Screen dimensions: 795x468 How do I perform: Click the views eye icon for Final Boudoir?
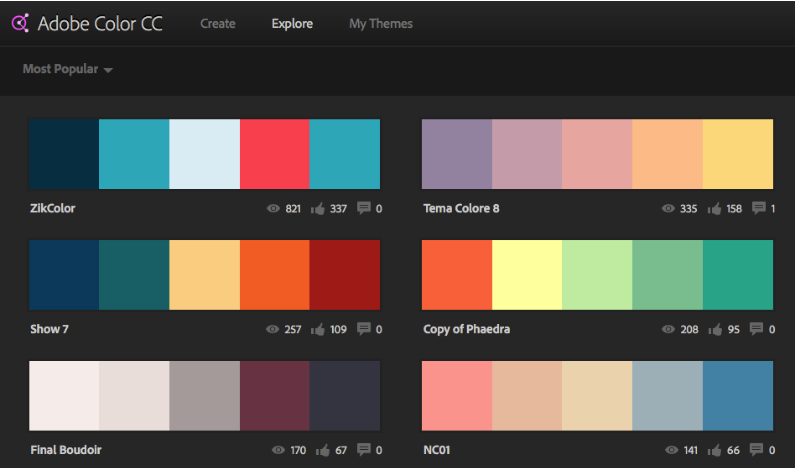[x=278, y=450]
